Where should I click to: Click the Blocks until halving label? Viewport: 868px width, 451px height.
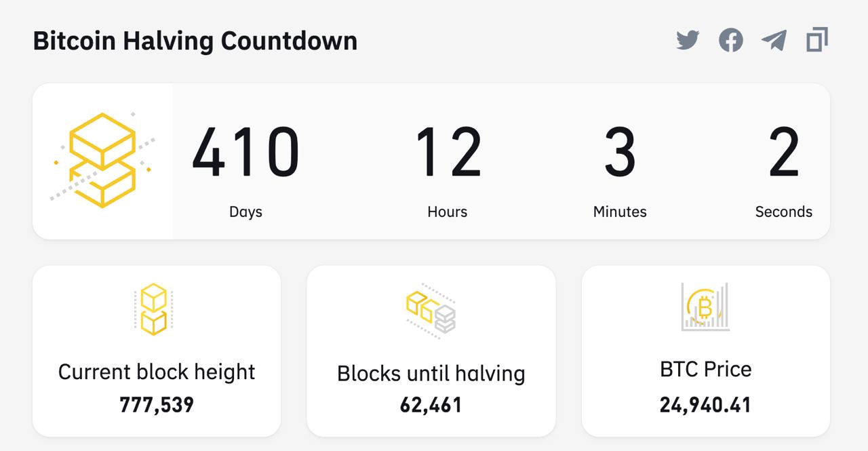[x=431, y=374]
